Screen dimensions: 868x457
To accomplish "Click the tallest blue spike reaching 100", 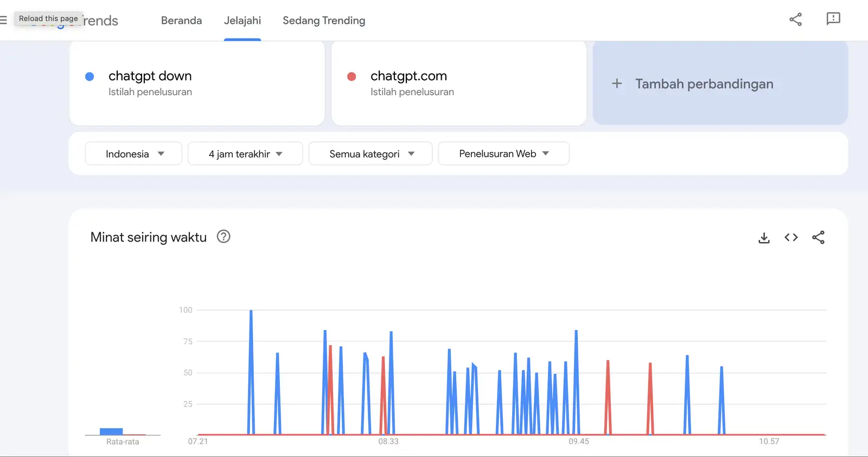I will point(251,372).
